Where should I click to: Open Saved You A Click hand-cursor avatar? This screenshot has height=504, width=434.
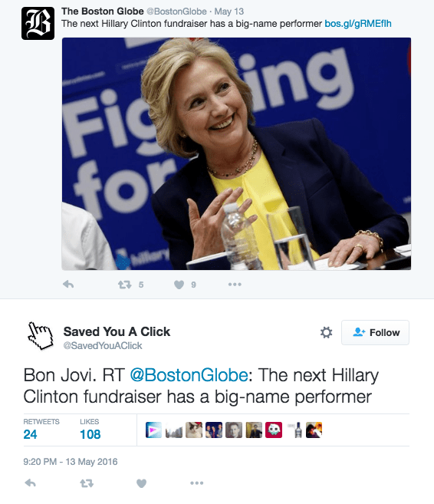41,335
